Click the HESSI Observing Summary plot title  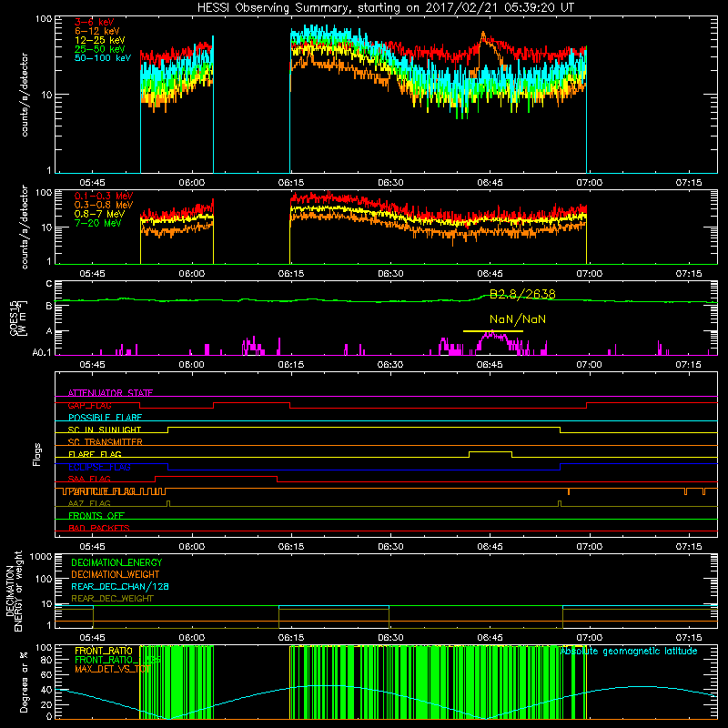tap(385, 8)
